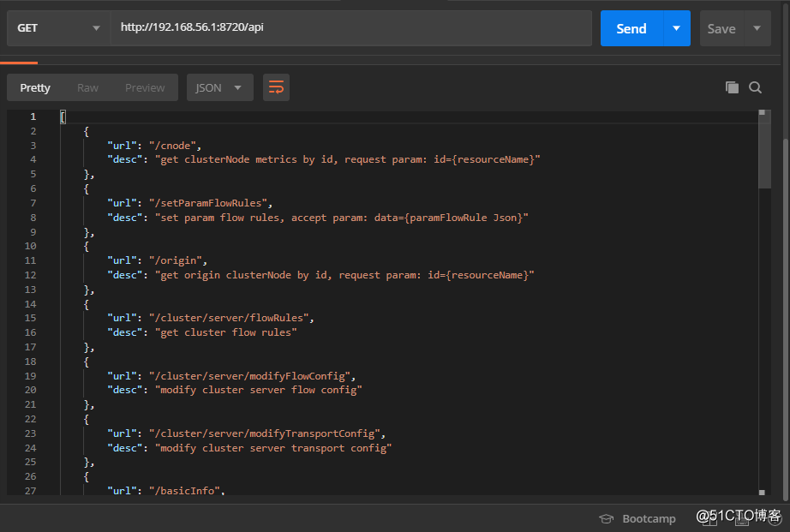Switch to the Pretty view tab
The image size is (790, 532).
click(35, 87)
